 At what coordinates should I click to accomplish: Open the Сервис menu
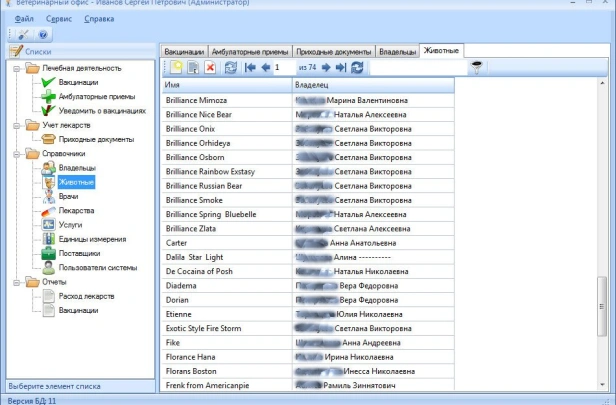coord(60,18)
